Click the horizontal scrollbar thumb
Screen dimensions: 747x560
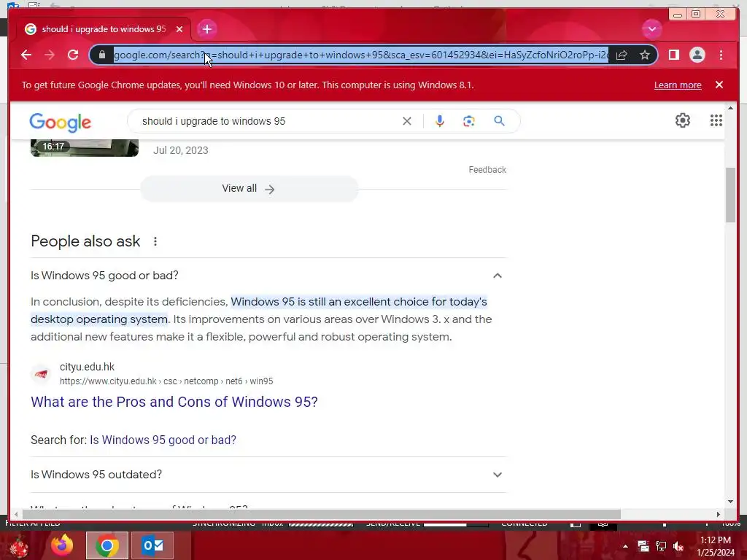[322, 514]
